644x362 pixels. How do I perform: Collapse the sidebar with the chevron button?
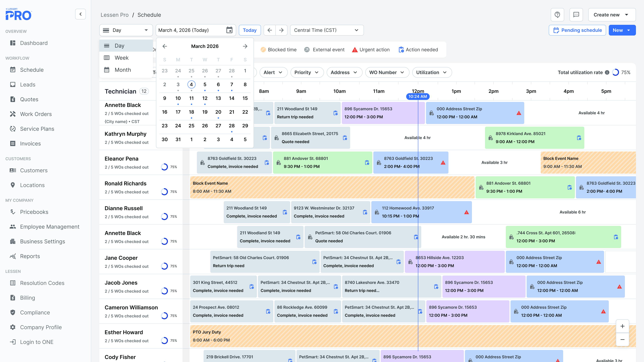click(80, 14)
